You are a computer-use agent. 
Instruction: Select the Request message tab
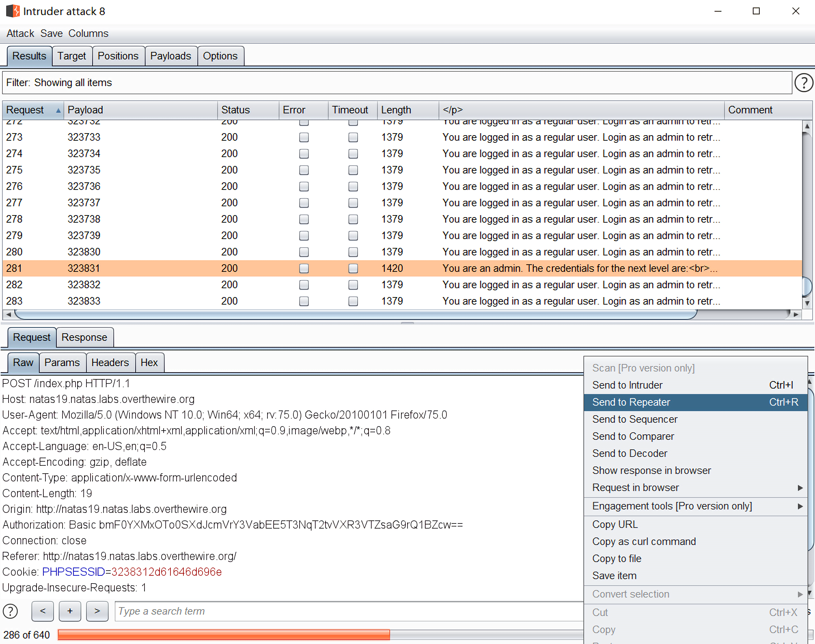coord(32,337)
